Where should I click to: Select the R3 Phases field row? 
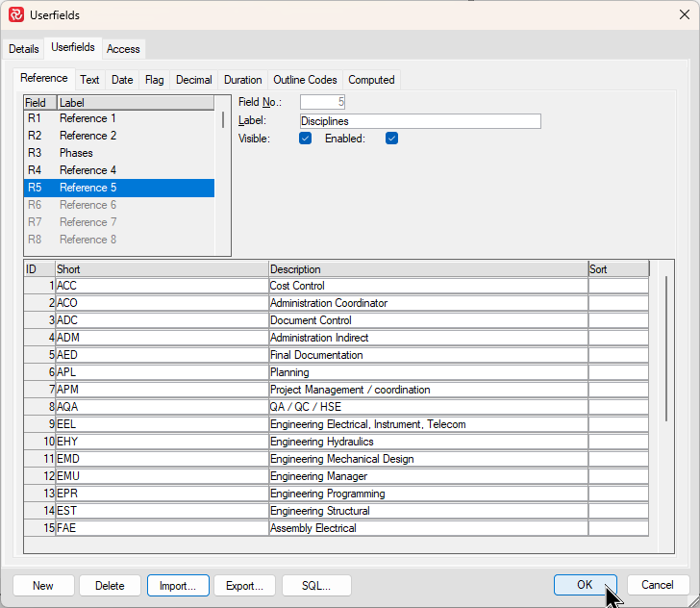tap(118, 153)
